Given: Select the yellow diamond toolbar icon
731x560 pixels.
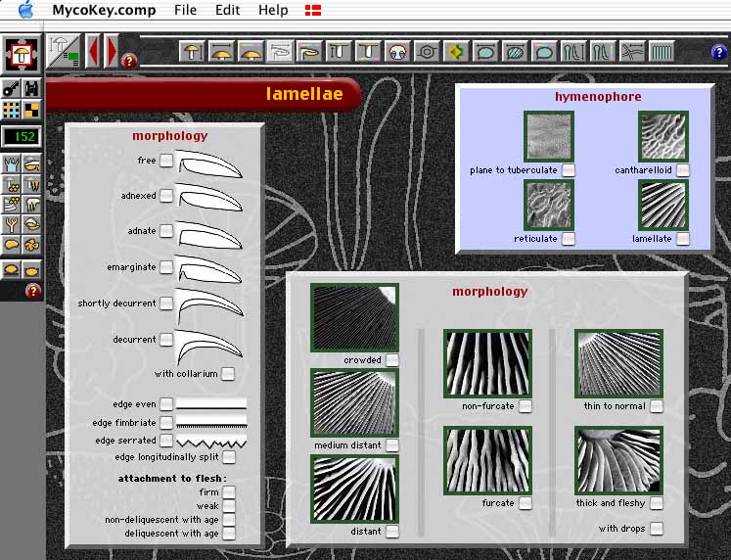Looking at the screenshot, I should point(455,51).
